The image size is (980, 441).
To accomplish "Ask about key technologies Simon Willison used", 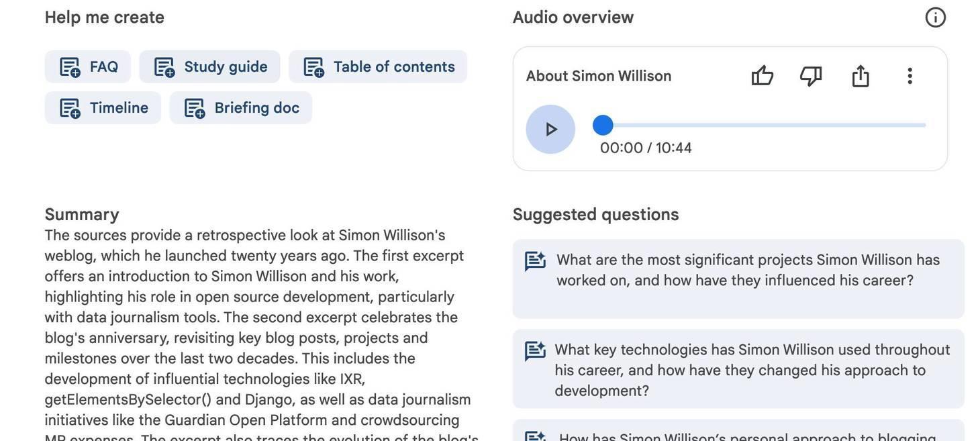I will point(738,368).
